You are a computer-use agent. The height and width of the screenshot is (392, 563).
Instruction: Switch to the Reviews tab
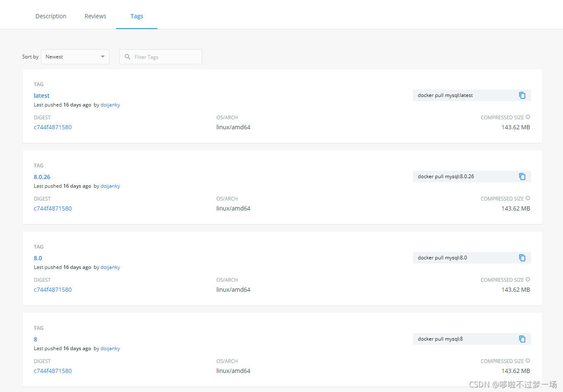tap(95, 16)
